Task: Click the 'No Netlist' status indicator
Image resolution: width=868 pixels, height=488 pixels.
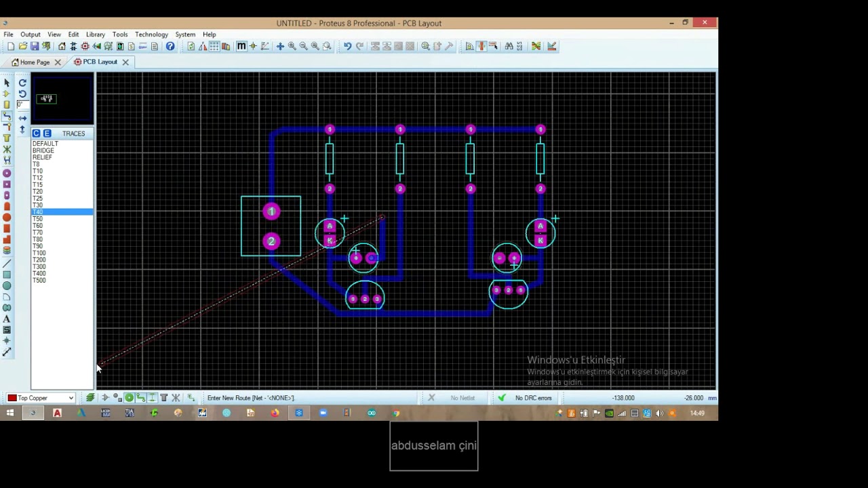Action: [453, 398]
